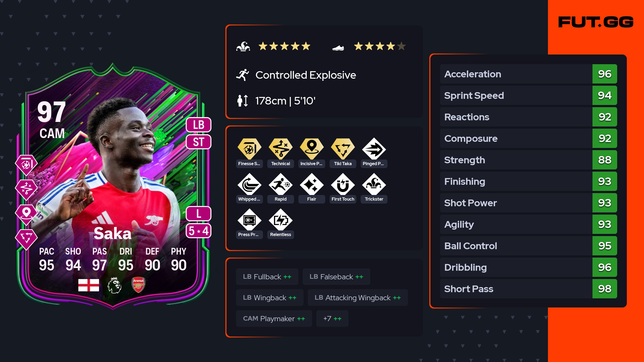
Task: Expand the +7 more roles chip
Action: (x=332, y=318)
